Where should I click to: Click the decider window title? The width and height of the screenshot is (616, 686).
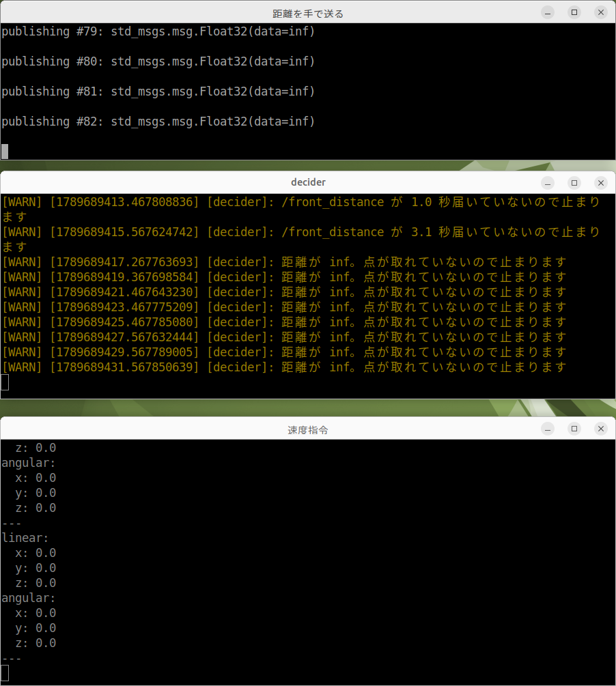[x=308, y=182]
